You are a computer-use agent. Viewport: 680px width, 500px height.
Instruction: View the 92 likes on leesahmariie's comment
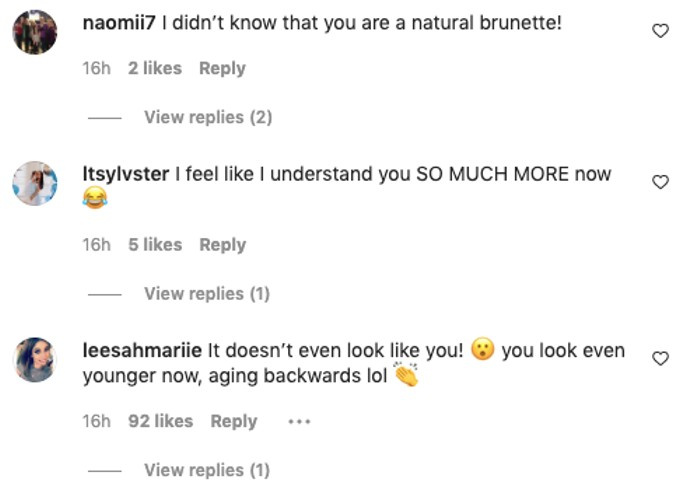point(160,422)
